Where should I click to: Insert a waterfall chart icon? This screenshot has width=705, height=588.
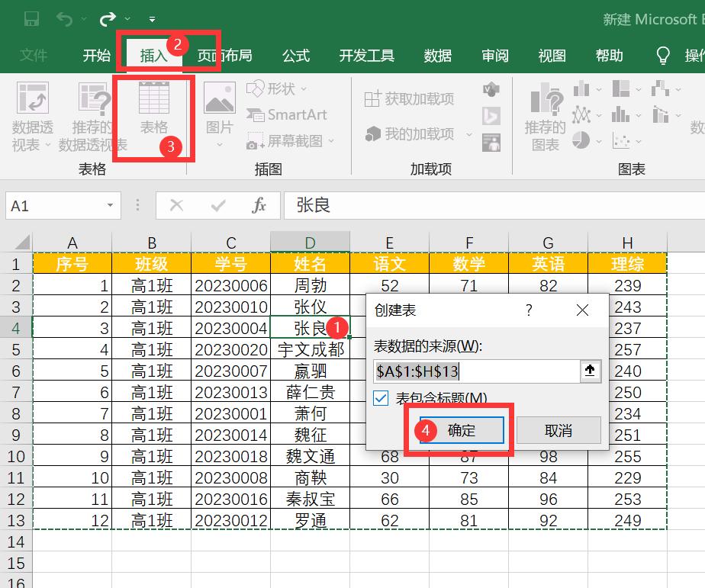click(661, 88)
